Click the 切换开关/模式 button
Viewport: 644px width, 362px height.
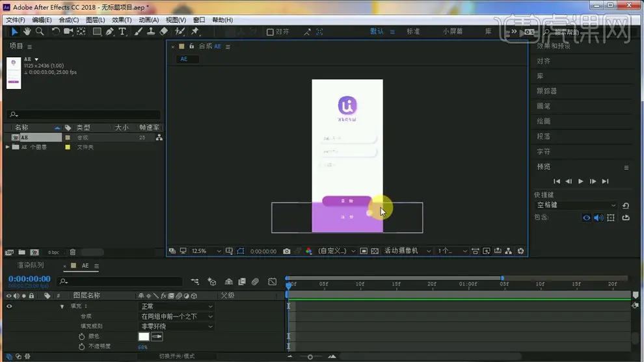click(177, 356)
